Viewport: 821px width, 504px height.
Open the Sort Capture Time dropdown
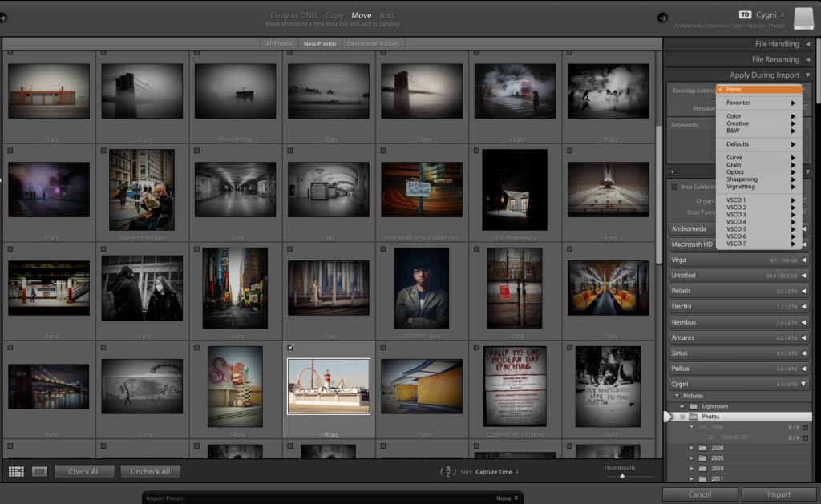497,472
